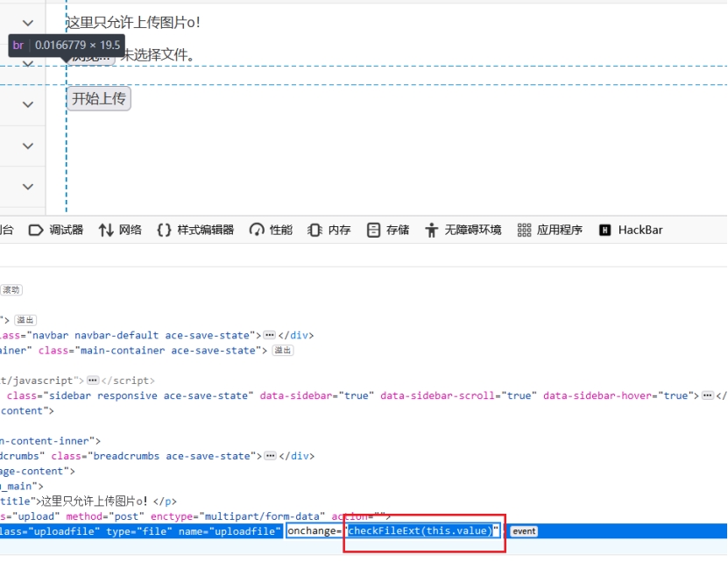Click the 滚动 scroll badge

(x=11, y=290)
